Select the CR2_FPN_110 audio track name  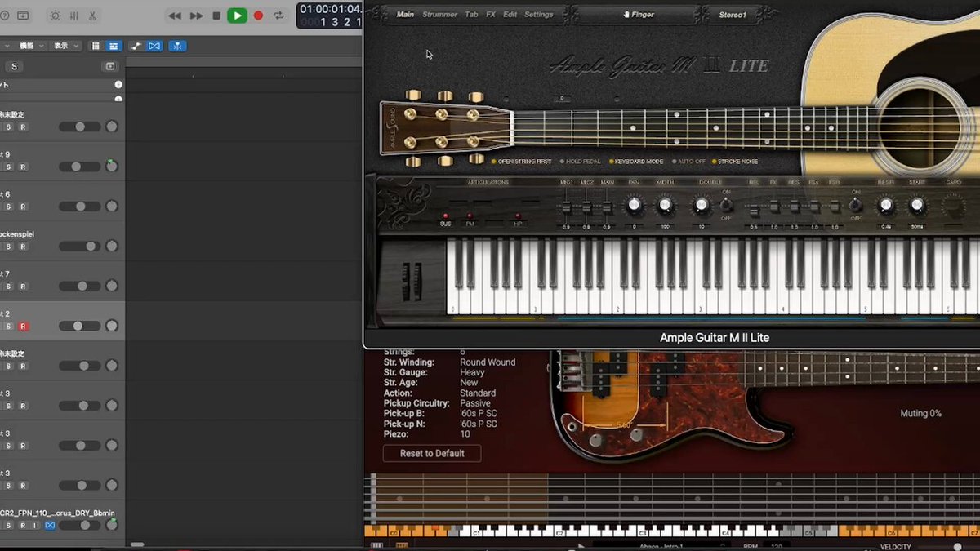[x=57, y=513]
